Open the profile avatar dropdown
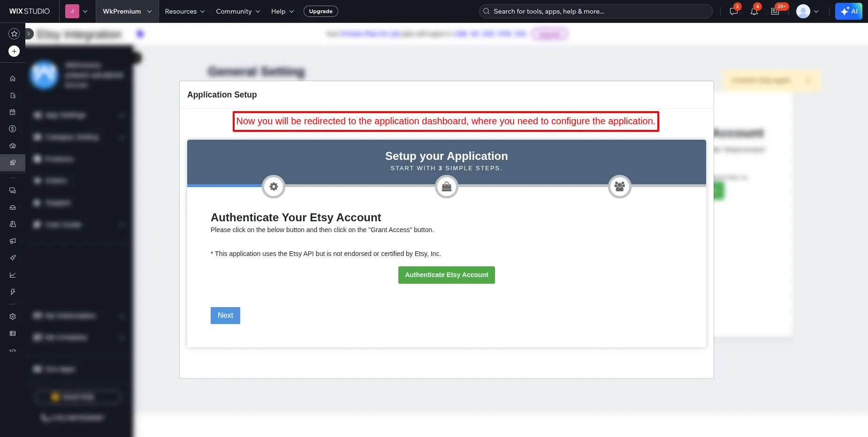The image size is (868, 437). (806, 11)
